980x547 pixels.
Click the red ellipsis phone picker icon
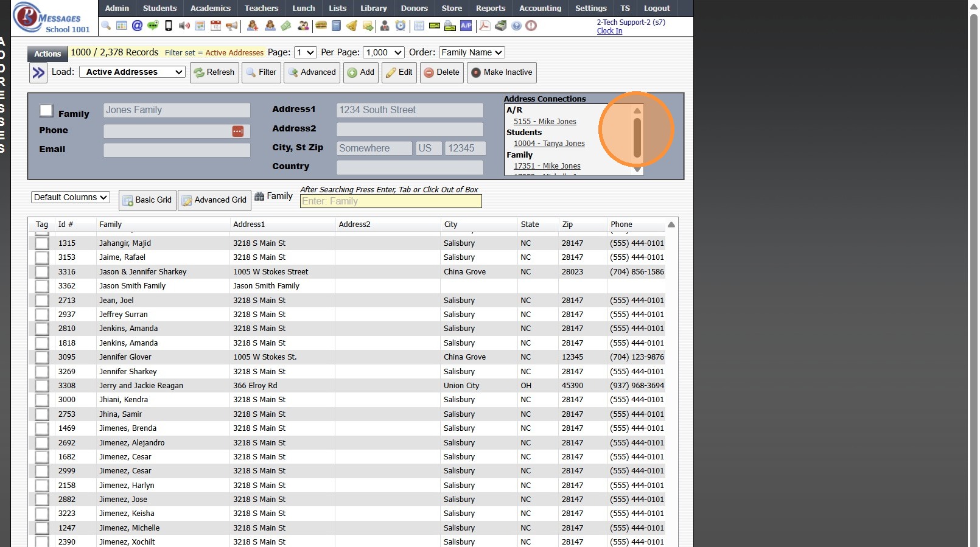click(x=237, y=131)
